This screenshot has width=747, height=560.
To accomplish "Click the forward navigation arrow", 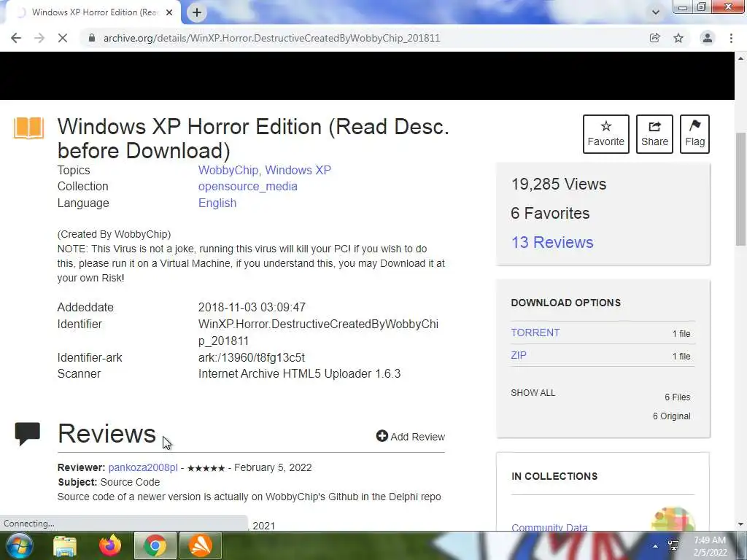I will coord(39,38).
